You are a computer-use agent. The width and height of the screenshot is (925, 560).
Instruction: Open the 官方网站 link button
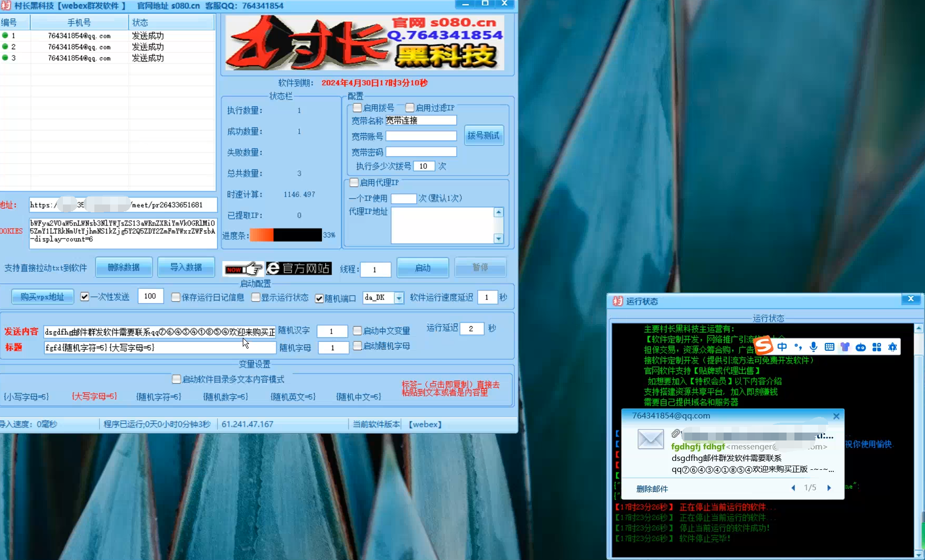tap(299, 268)
